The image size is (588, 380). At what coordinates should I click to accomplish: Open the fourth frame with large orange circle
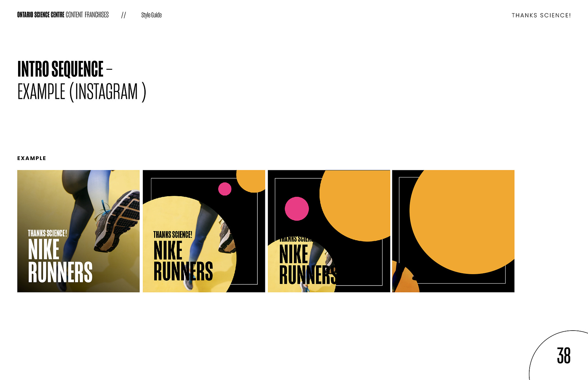(453, 231)
